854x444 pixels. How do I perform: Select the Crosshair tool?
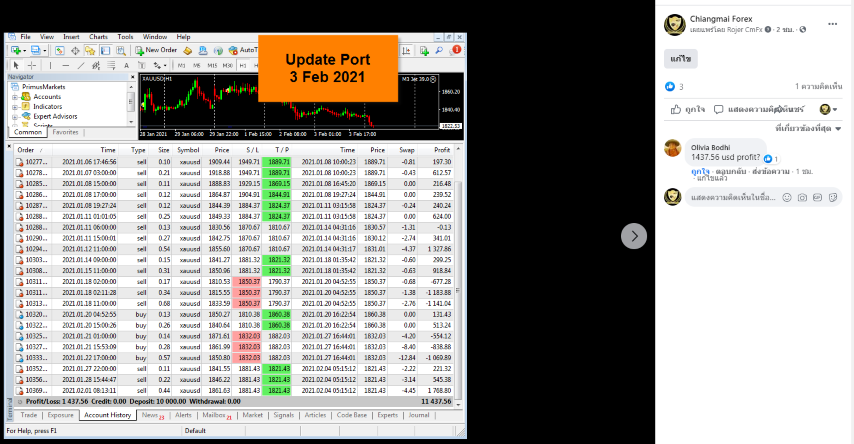(x=32, y=65)
